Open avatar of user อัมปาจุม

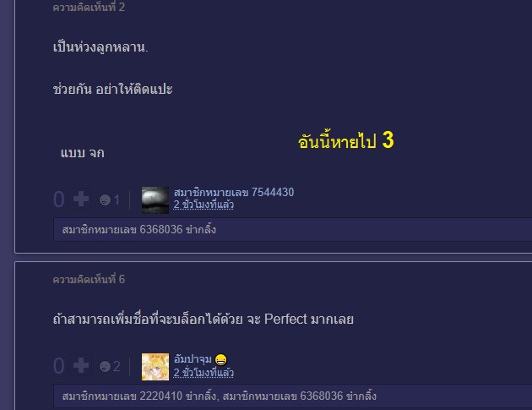155,367
